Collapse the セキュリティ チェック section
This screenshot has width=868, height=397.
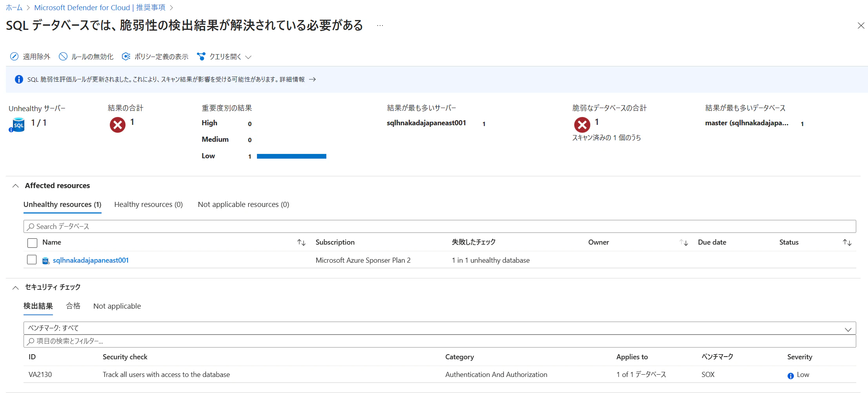(15, 288)
